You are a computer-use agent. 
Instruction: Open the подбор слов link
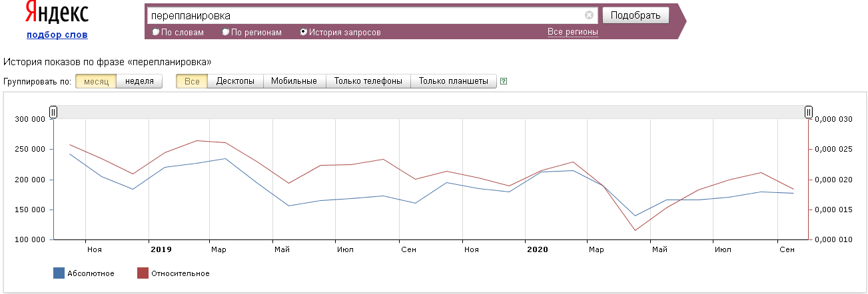tap(57, 35)
